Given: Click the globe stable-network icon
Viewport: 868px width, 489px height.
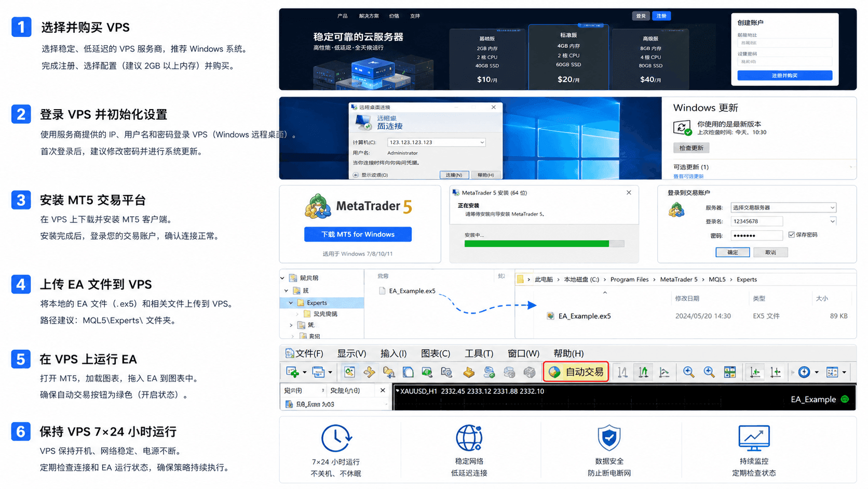Looking at the screenshot, I should 469,438.
